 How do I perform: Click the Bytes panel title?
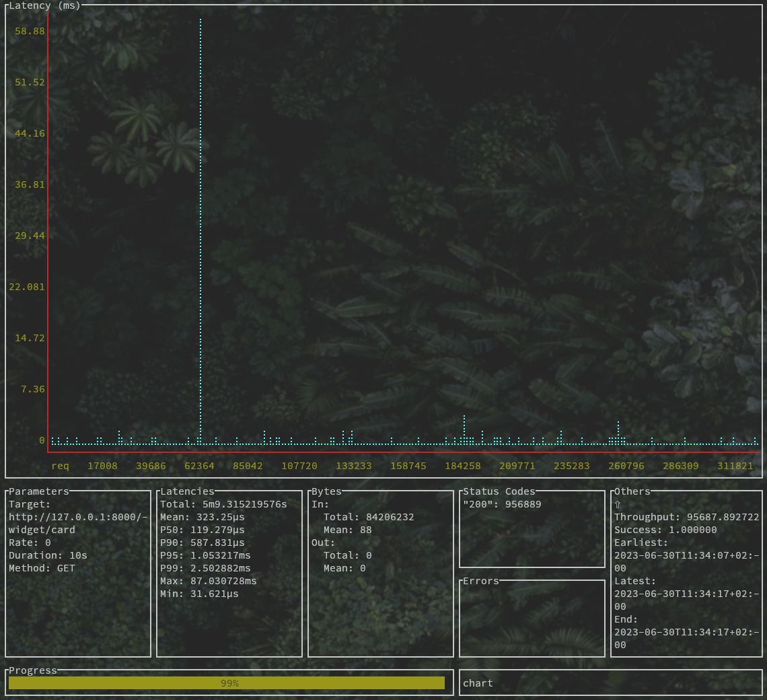click(326, 491)
